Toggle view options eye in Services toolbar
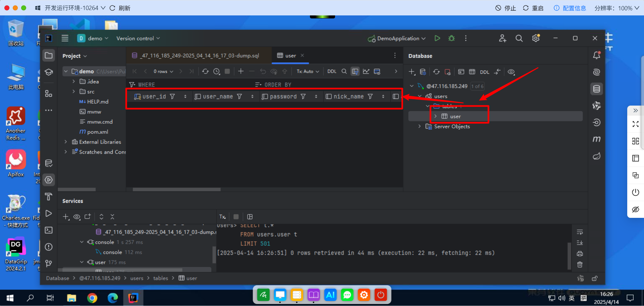The image size is (644, 306). pos(77,217)
